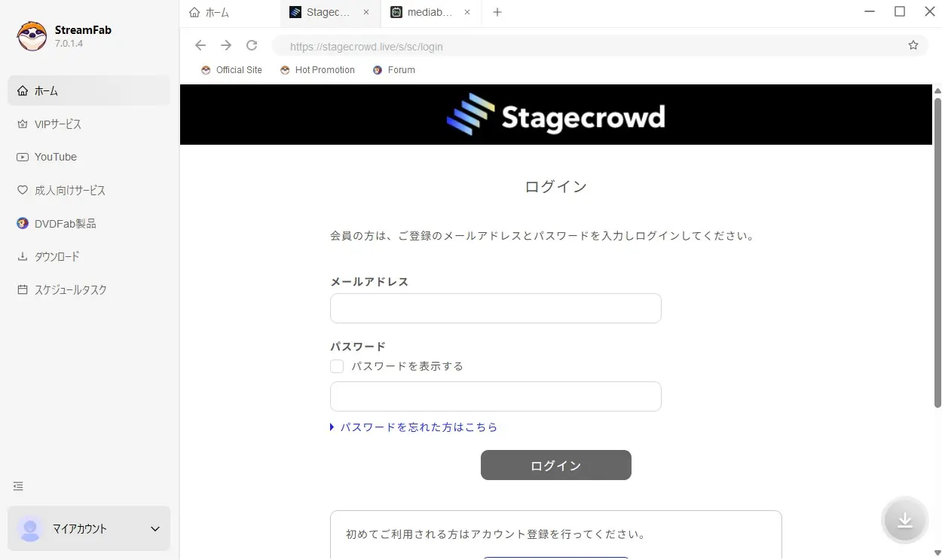Select YouTube in the sidebar
The image size is (942, 560).
coord(89,157)
